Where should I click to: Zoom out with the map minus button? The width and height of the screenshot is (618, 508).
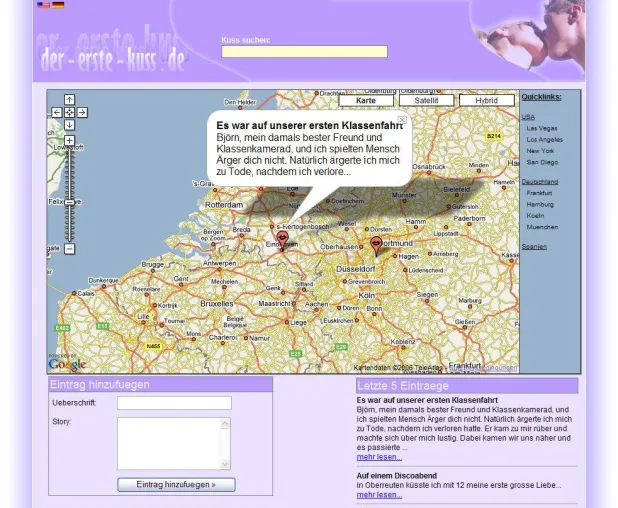pyautogui.click(x=69, y=249)
